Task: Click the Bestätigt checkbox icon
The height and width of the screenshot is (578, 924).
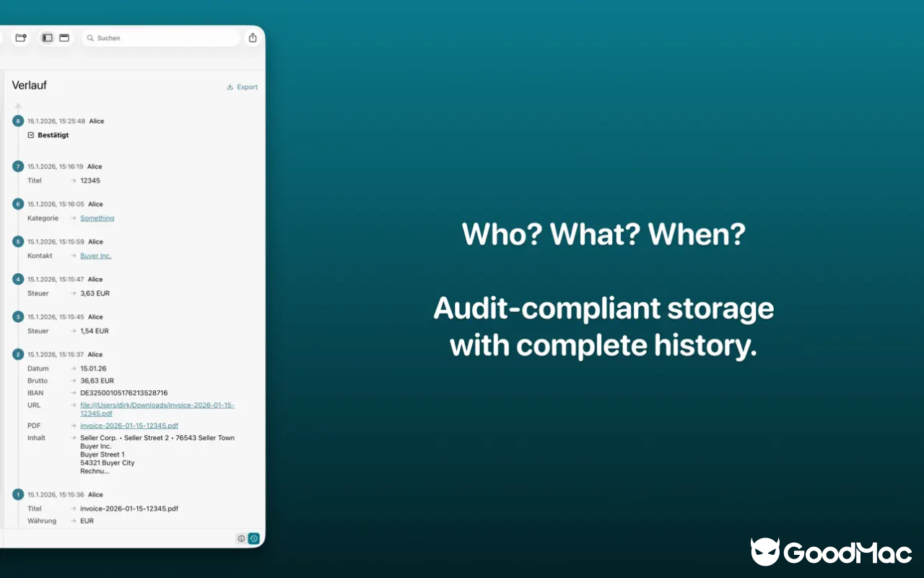Action: [31, 135]
